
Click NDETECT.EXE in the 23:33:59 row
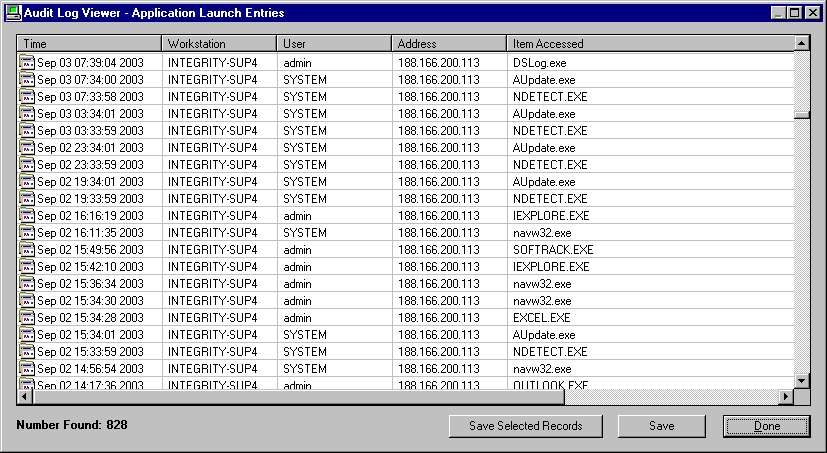tap(550, 165)
